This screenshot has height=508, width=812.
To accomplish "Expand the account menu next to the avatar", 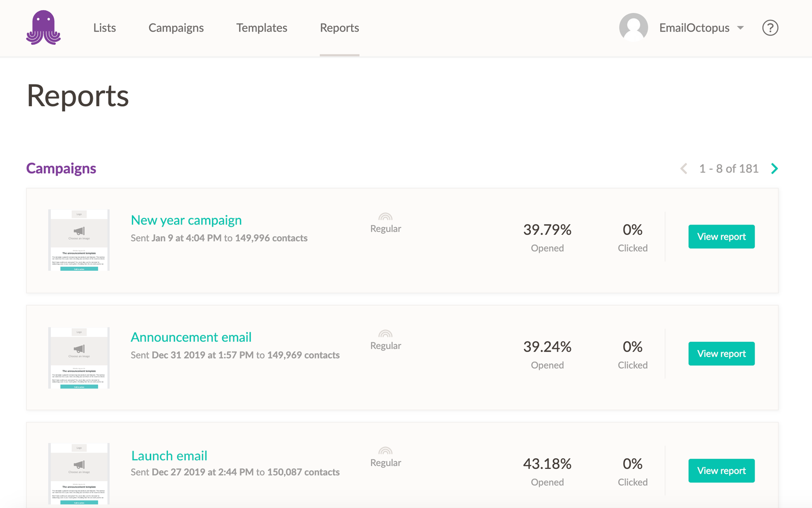I will [x=741, y=28].
